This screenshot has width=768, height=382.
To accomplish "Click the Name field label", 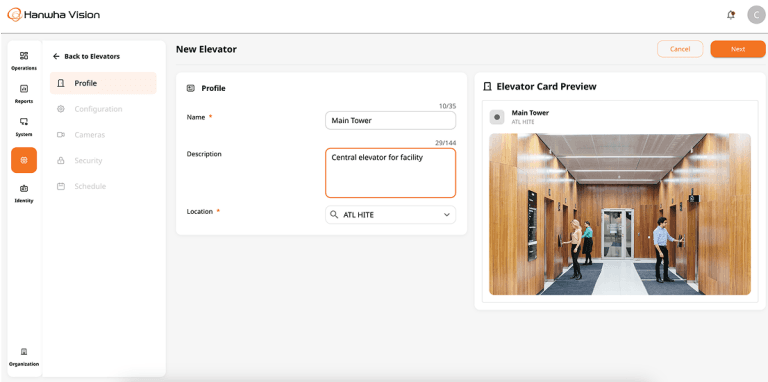I will [196, 117].
